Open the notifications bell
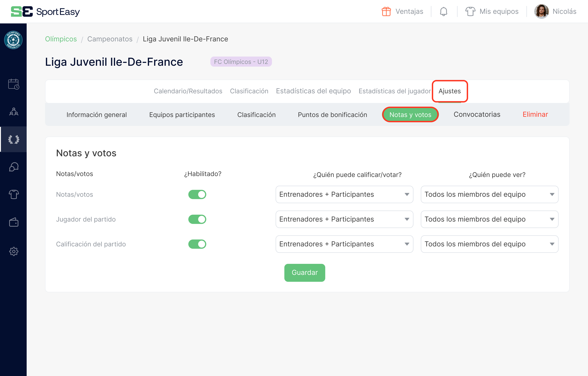Image resolution: width=588 pixels, height=376 pixels. click(444, 11)
